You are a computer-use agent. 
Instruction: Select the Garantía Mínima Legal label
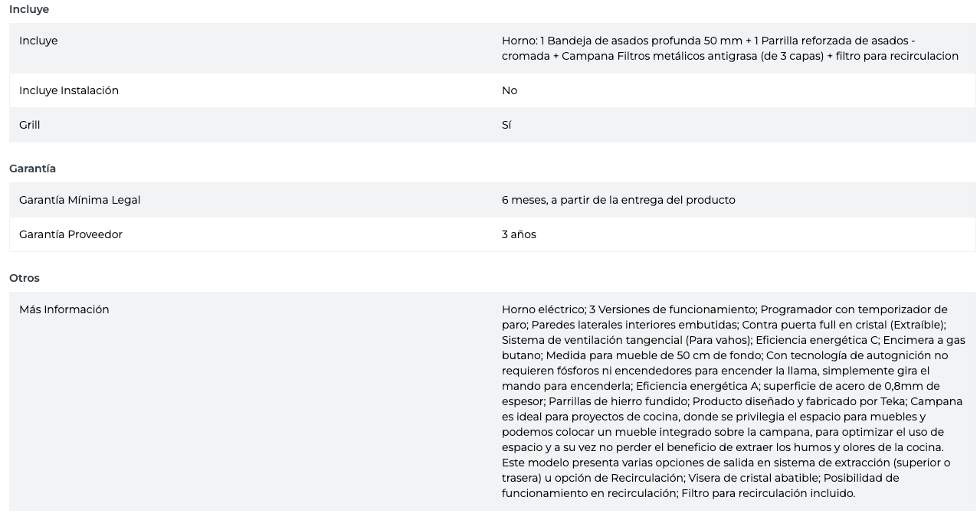pyautogui.click(x=80, y=200)
